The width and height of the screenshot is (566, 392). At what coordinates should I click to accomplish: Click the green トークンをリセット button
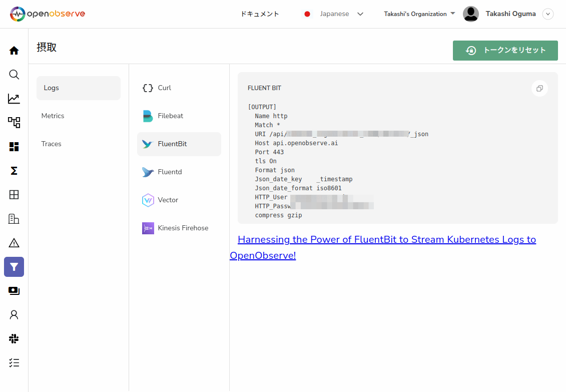click(505, 51)
